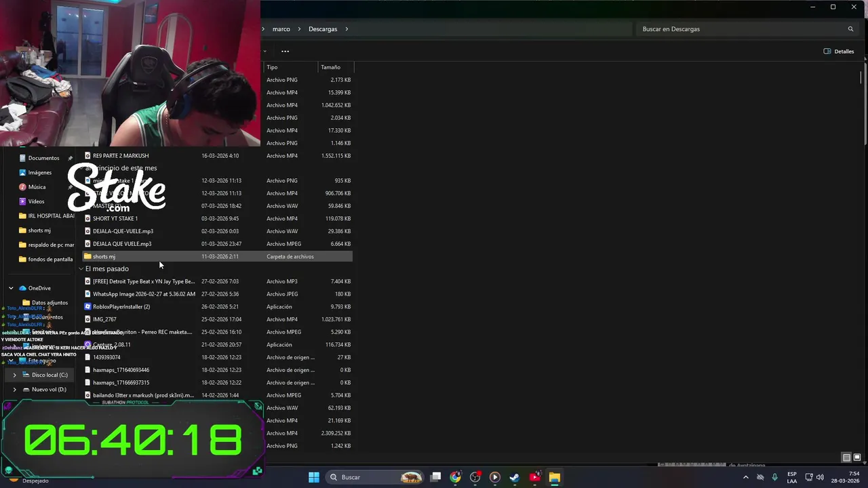Show hidden system tray icons
The height and width of the screenshot is (488, 868).
pos(746,477)
